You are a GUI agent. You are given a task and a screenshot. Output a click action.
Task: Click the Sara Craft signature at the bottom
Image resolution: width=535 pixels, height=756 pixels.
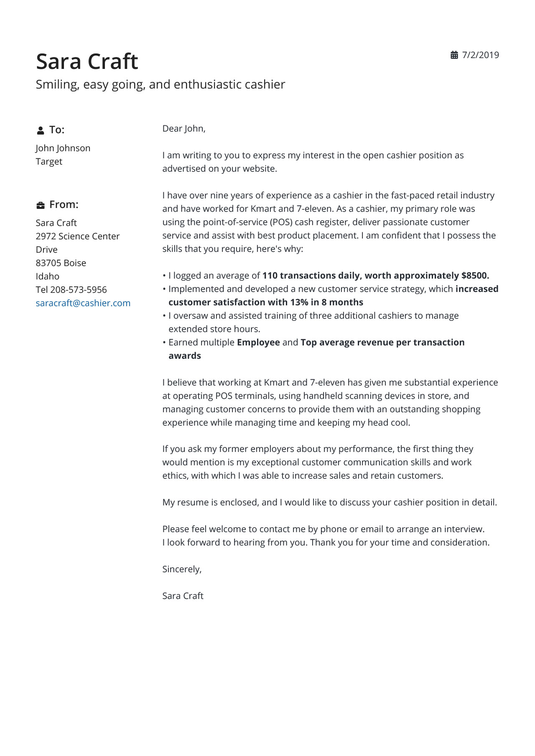click(183, 596)
